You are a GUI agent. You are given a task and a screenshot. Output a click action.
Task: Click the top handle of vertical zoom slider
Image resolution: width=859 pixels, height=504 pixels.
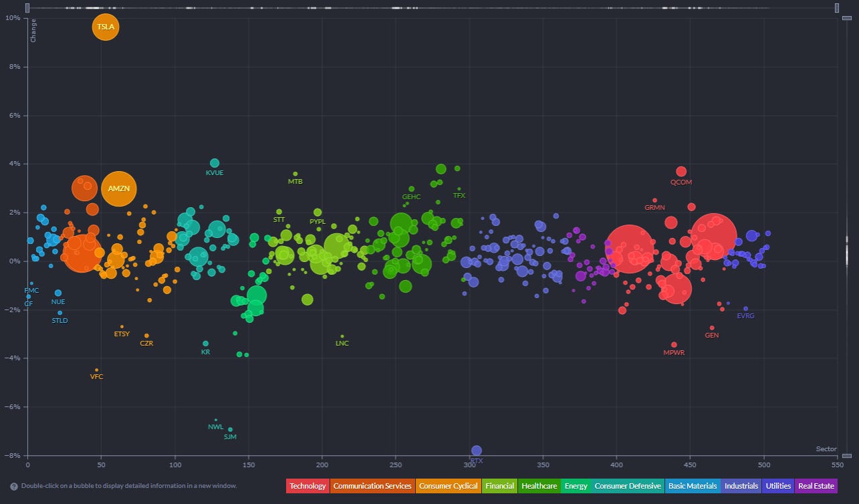[846, 19]
